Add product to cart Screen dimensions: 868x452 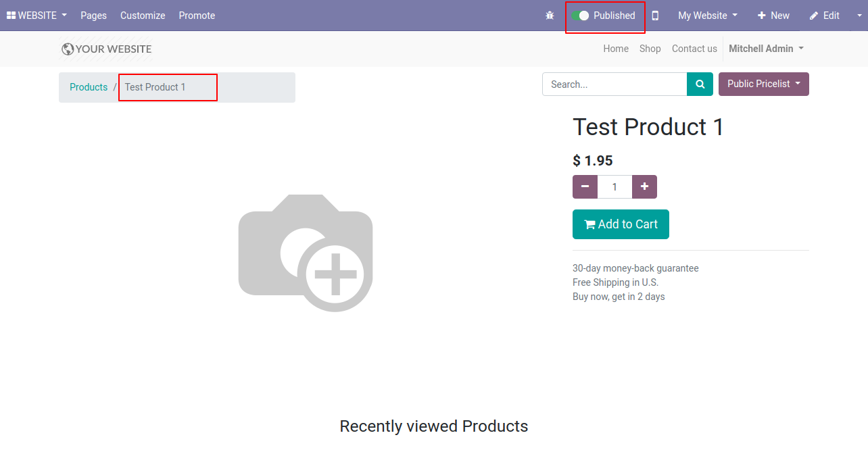coord(621,224)
